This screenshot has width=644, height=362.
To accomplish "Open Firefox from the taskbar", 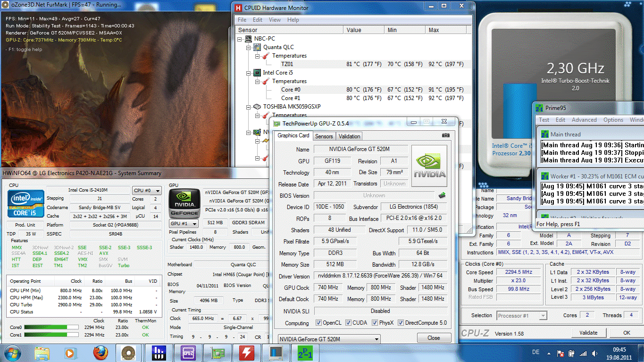I will [100, 353].
